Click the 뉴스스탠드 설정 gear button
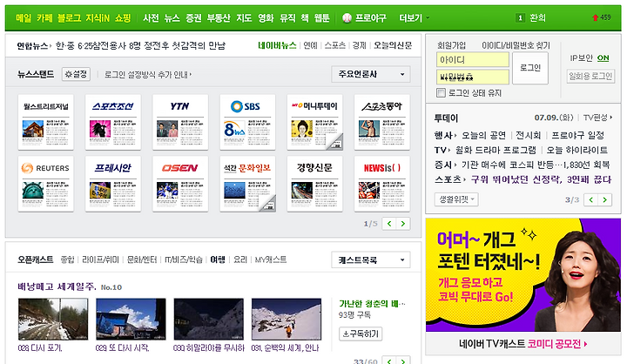This screenshot has width=627, height=364. [x=76, y=74]
